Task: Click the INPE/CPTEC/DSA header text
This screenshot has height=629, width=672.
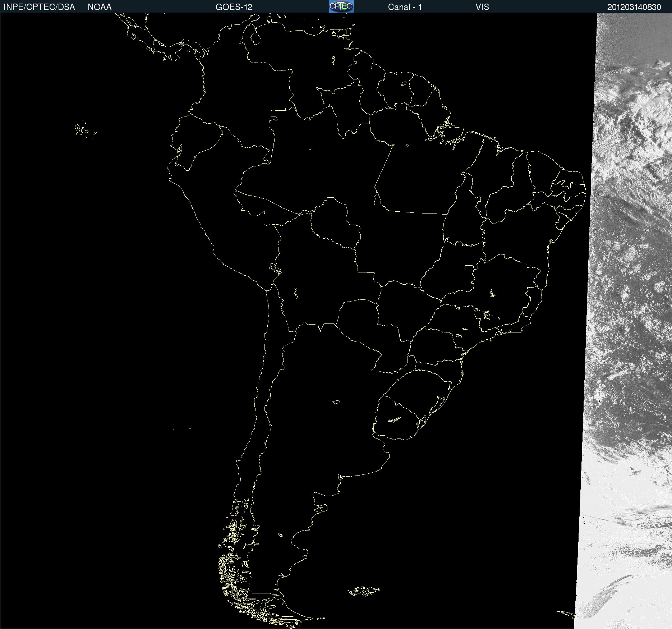Action: click(x=39, y=7)
